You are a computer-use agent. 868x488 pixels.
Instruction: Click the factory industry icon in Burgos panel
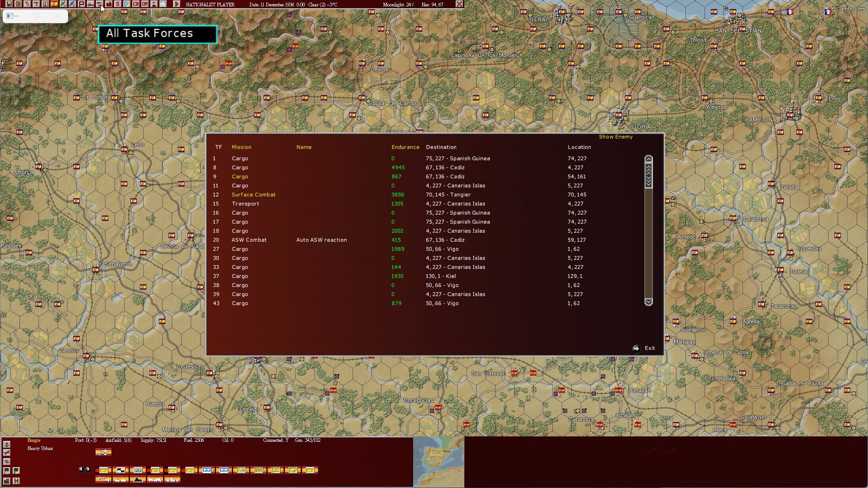pyautogui.click(x=7, y=481)
